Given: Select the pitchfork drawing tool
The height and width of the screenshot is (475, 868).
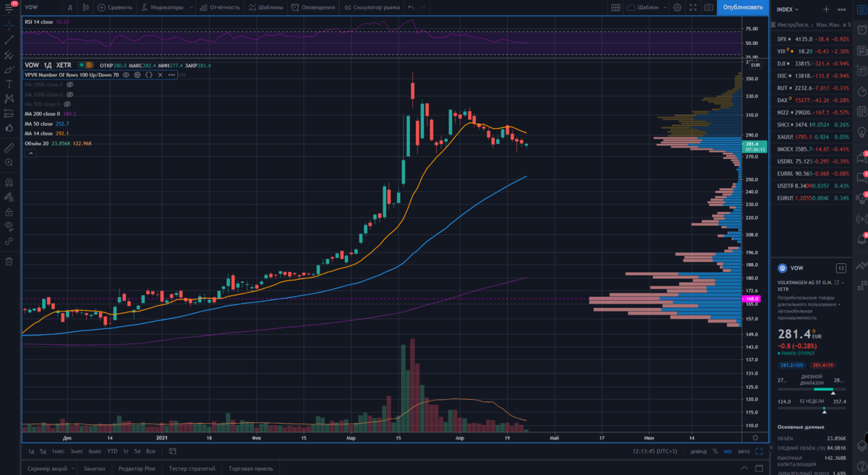Looking at the screenshot, I should [x=9, y=54].
